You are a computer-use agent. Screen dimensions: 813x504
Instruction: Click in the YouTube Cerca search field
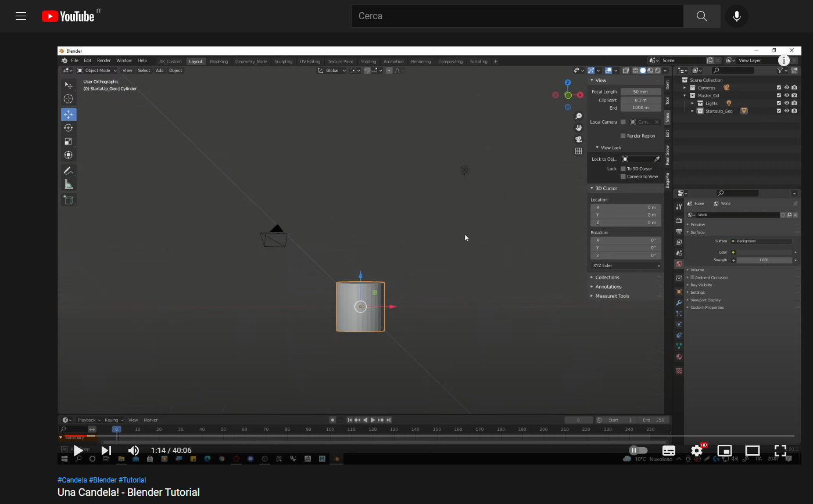pos(517,16)
